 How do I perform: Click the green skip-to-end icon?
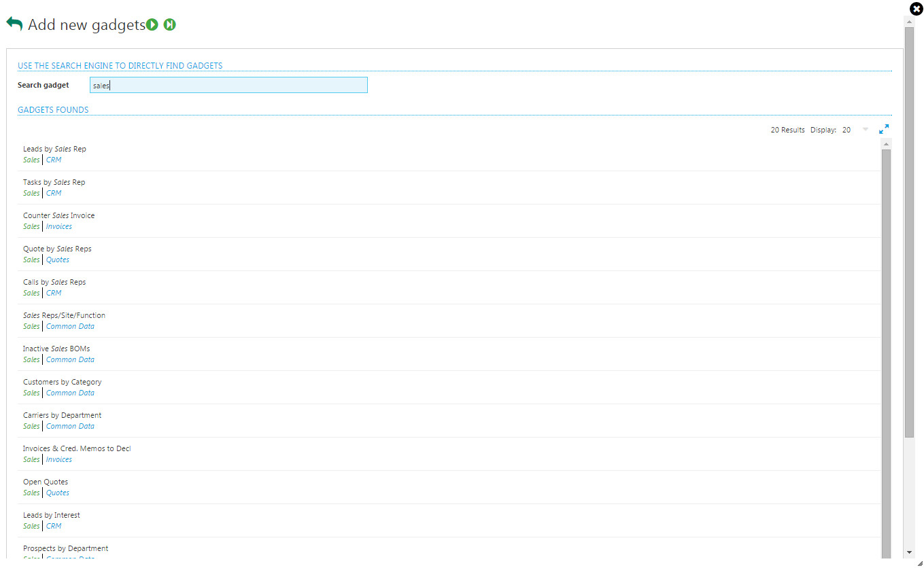[169, 25]
